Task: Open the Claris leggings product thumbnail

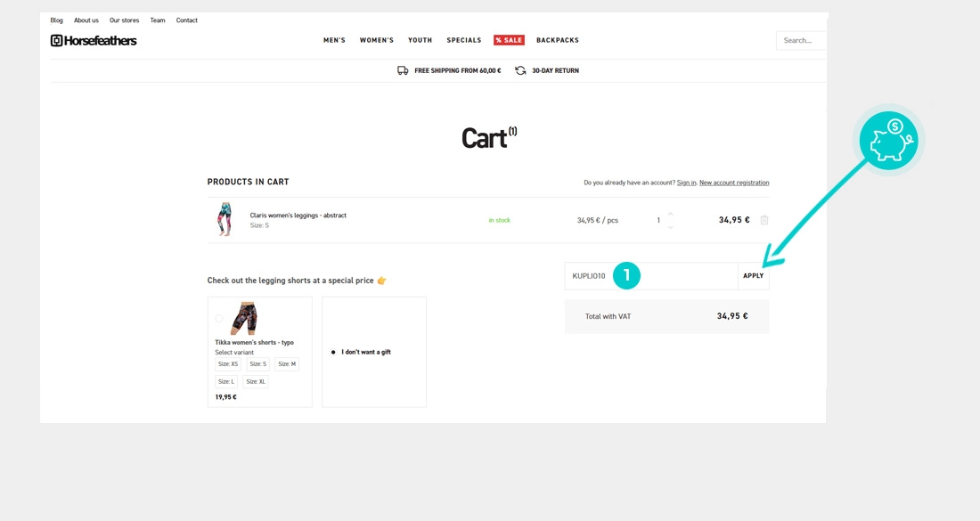Action: [225, 219]
